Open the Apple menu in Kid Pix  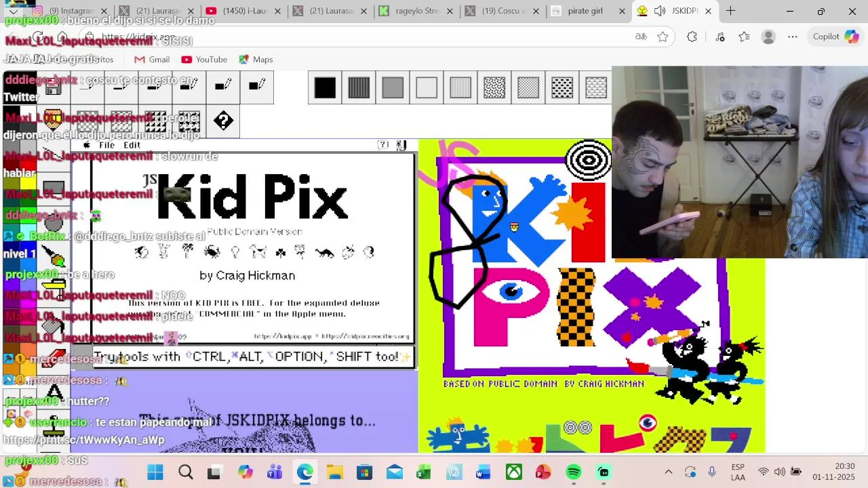pos(86,145)
